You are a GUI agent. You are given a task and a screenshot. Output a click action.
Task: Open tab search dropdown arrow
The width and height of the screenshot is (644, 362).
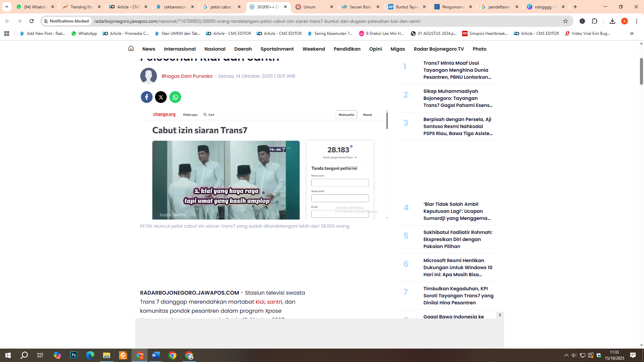pyautogui.click(x=7, y=7)
